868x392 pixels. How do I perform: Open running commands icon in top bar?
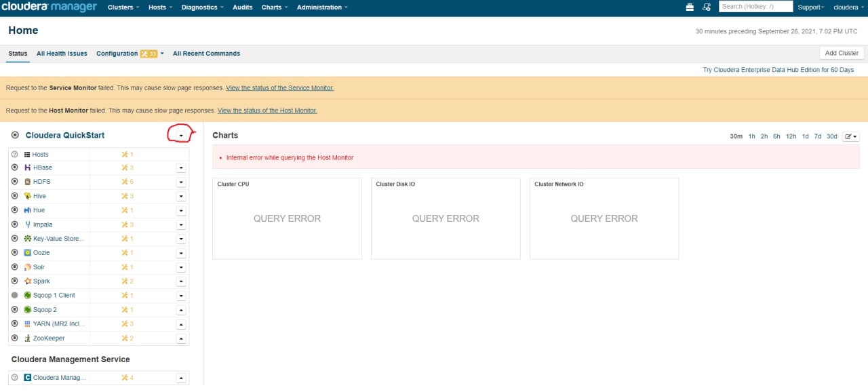(707, 7)
